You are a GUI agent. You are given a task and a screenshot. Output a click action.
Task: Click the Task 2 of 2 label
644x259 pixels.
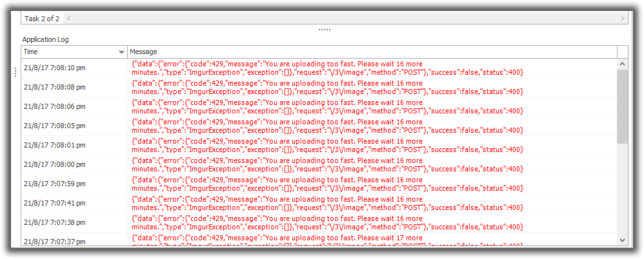(42, 19)
